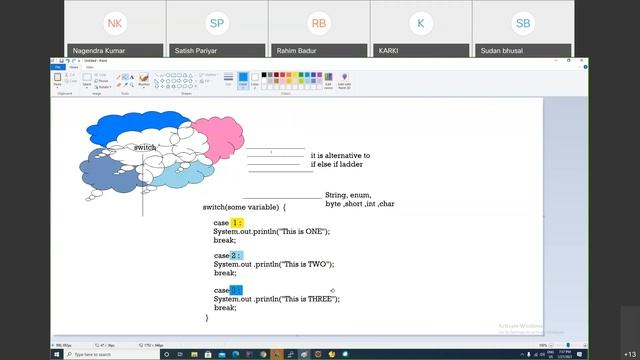Click Sudan bhusal participant tile
Viewport: 640px width, 360px height.
pyautogui.click(x=523, y=29)
